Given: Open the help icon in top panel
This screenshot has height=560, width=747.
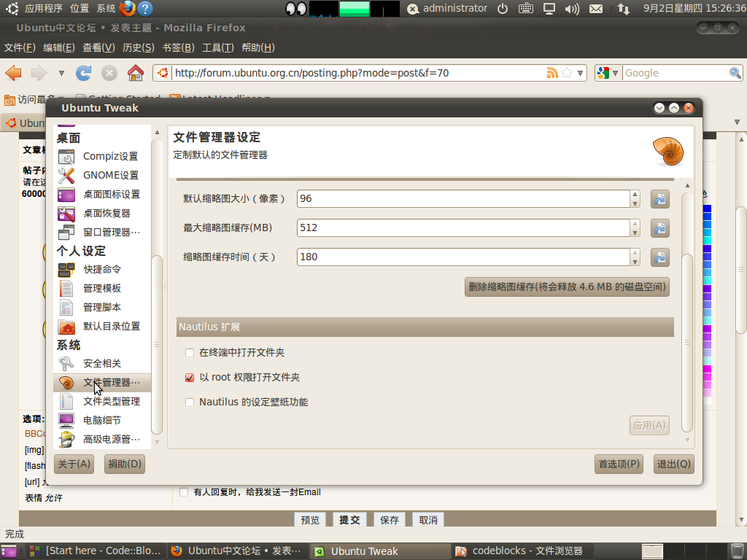Looking at the screenshot, I should click(145, 8).
